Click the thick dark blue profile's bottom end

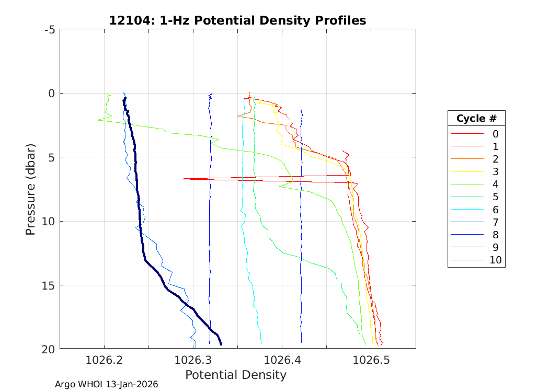[x=221, y=344]
